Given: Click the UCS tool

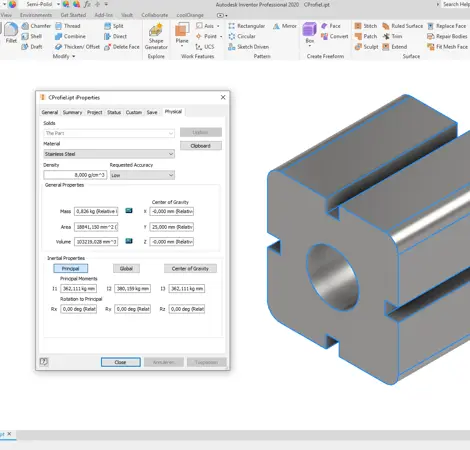Looking at the screenshot, I should pos(205,47).
